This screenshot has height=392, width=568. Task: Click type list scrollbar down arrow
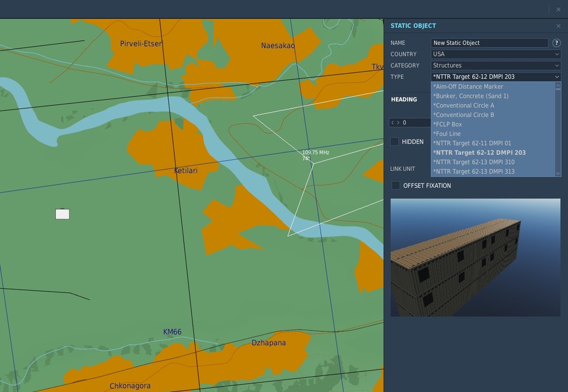(558, 174)
